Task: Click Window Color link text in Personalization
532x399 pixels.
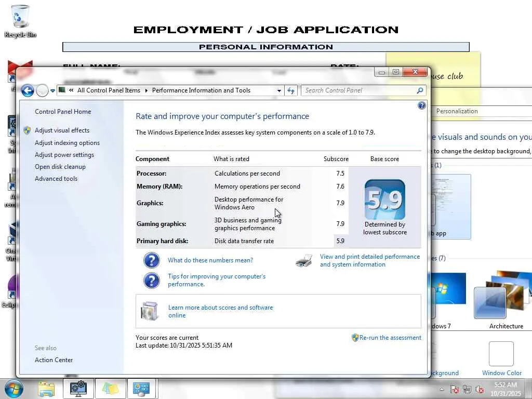Action: 502,373
